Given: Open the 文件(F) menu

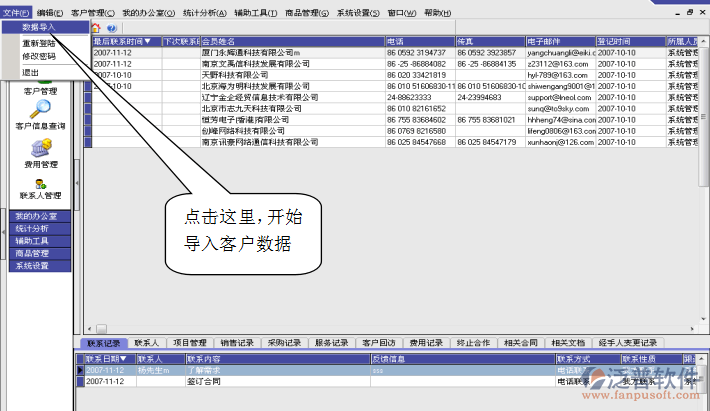Looking at the screenshot, I should click(16, 13).
